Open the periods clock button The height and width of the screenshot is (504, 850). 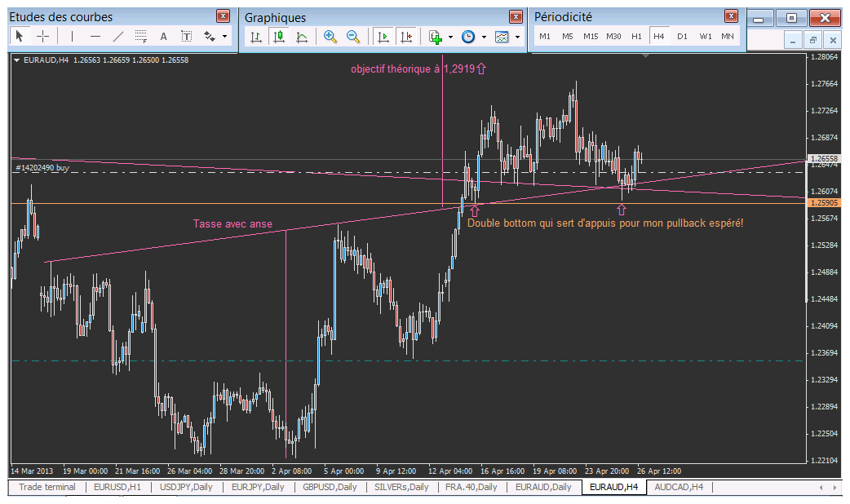click(x=468, y=37)
